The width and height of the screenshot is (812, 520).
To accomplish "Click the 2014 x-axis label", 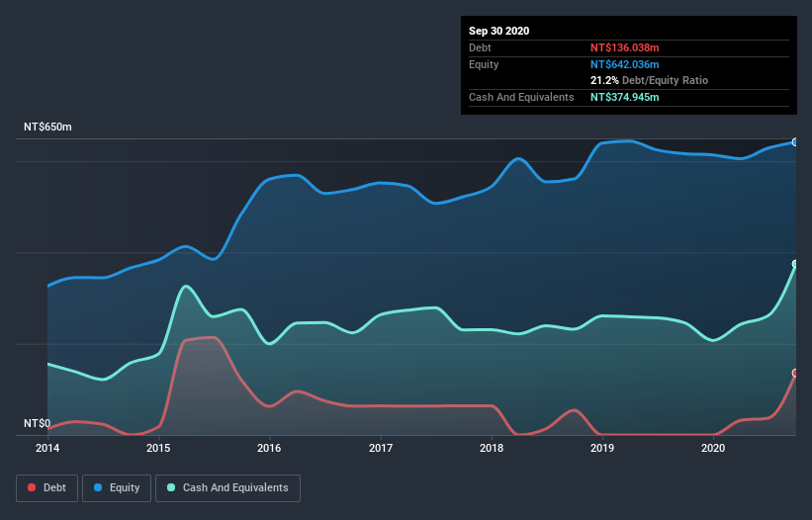I will [47, 448].
